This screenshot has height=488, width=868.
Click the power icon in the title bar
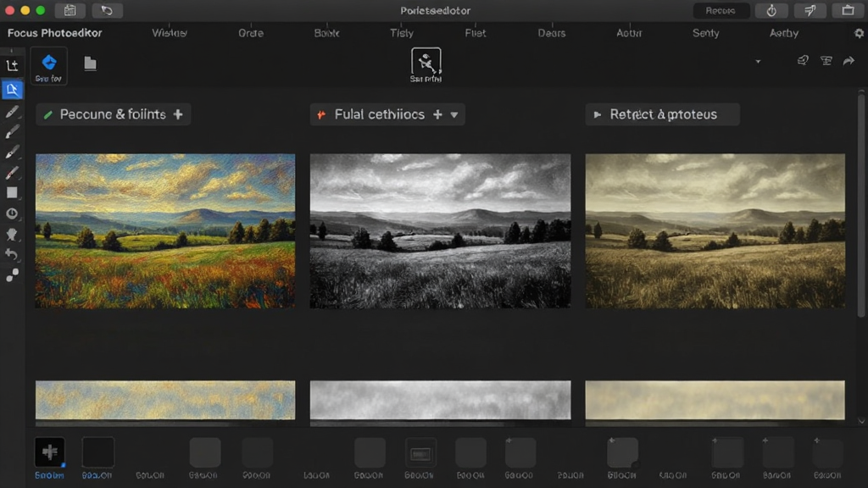771,10
